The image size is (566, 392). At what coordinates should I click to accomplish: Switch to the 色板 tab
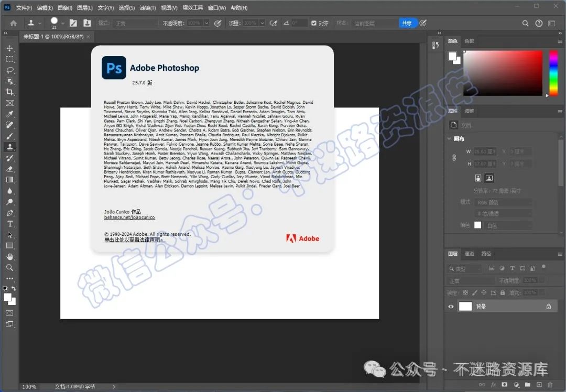point(469,41)
